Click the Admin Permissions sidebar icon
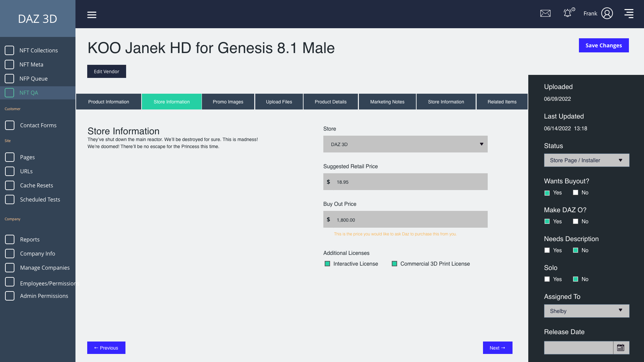Viewport: 644px width, 362px height. click(x=10, y=296)
